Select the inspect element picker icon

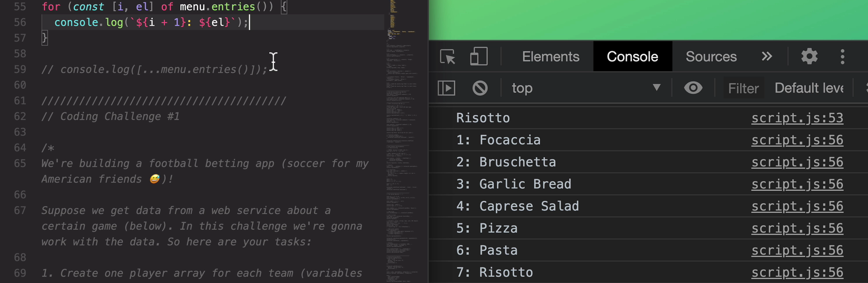click(448, 57)
